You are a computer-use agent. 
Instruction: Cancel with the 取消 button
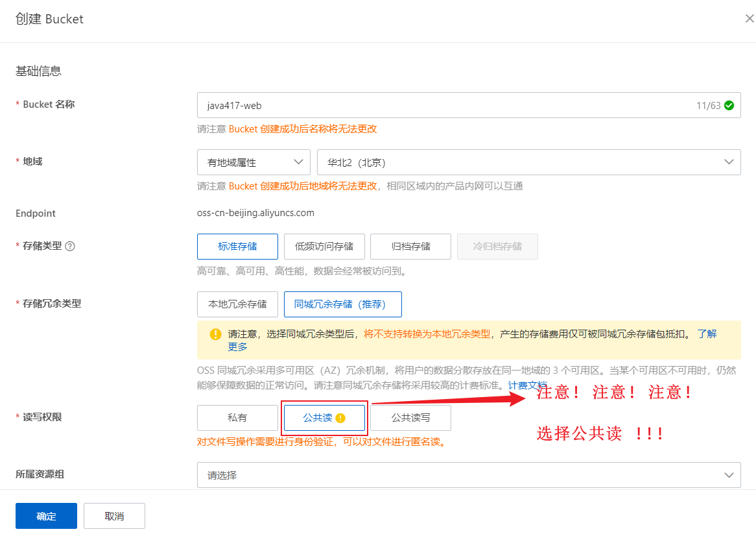tap(114, 516)
